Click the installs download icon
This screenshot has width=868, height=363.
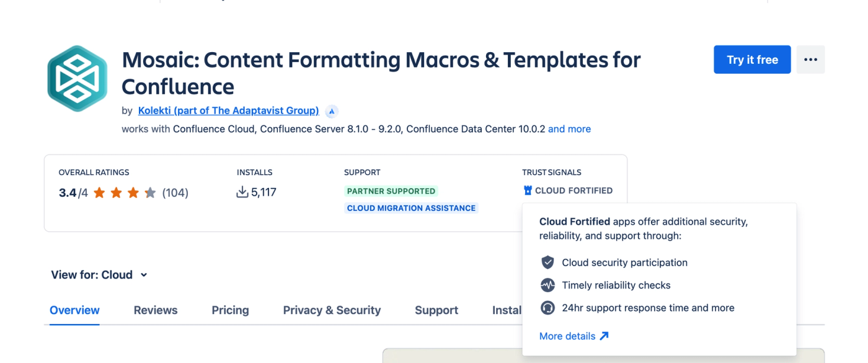[x=242, y=192]
